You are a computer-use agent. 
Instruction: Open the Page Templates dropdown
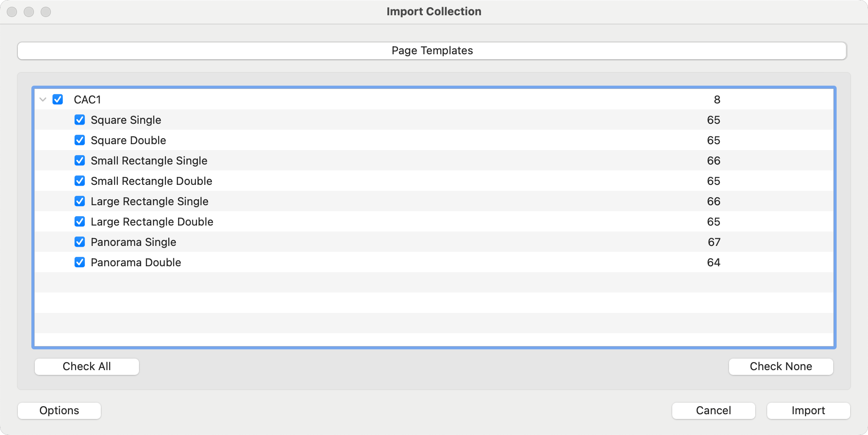432,51
